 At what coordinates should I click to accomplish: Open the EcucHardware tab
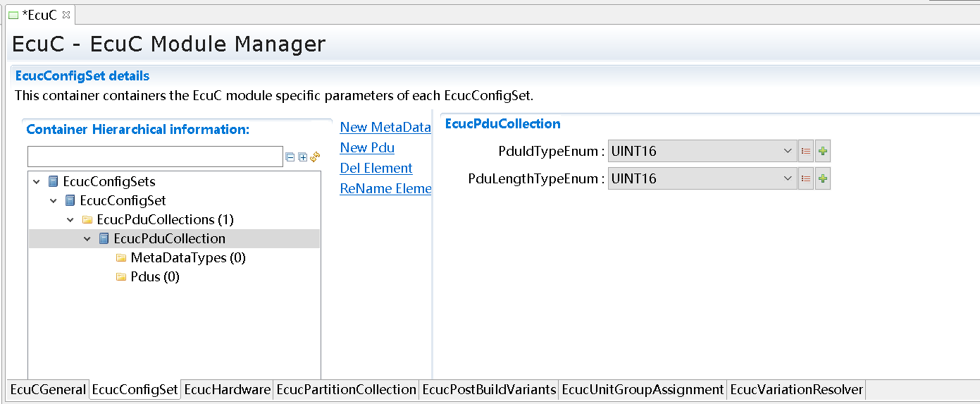tap(227, 389)
